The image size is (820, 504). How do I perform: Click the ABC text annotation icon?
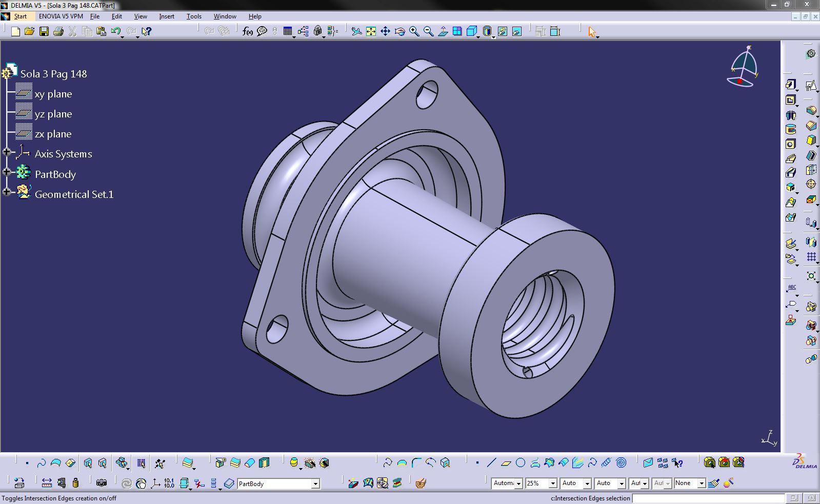point(791,289)
